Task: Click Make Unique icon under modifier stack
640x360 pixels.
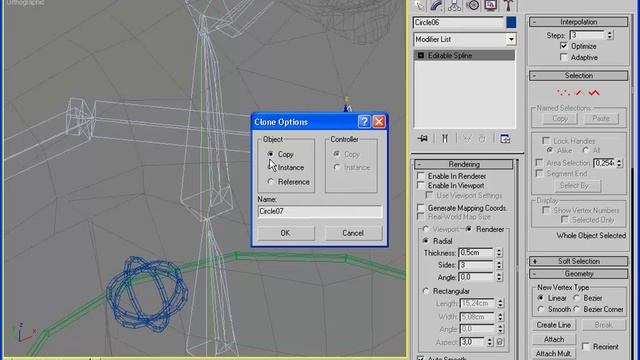Action: point(467,139)
